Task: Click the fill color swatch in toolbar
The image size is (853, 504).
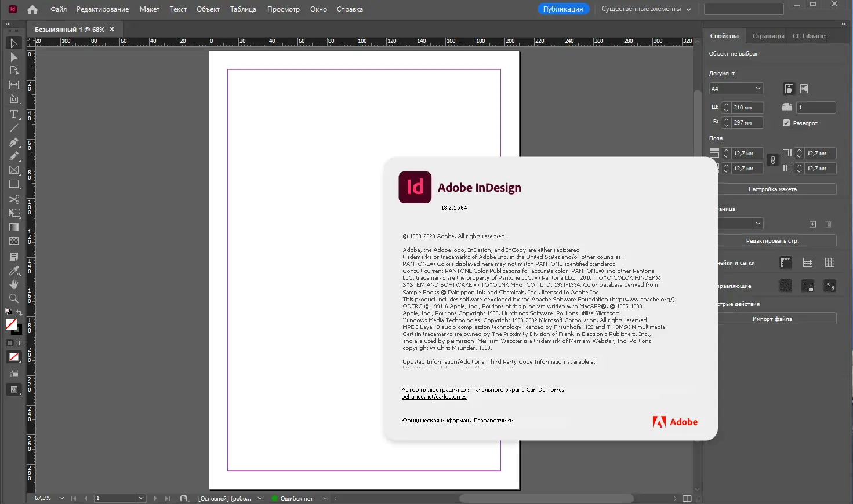Action: 12,324
